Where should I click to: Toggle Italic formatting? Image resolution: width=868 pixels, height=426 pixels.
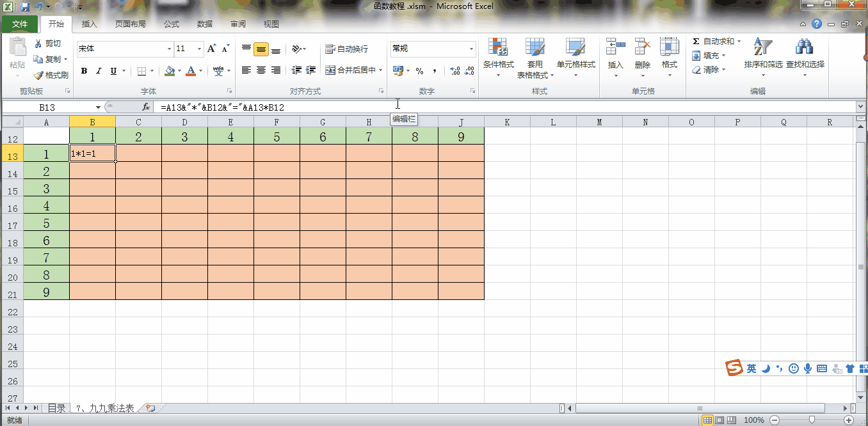click(x=99, y=71)
